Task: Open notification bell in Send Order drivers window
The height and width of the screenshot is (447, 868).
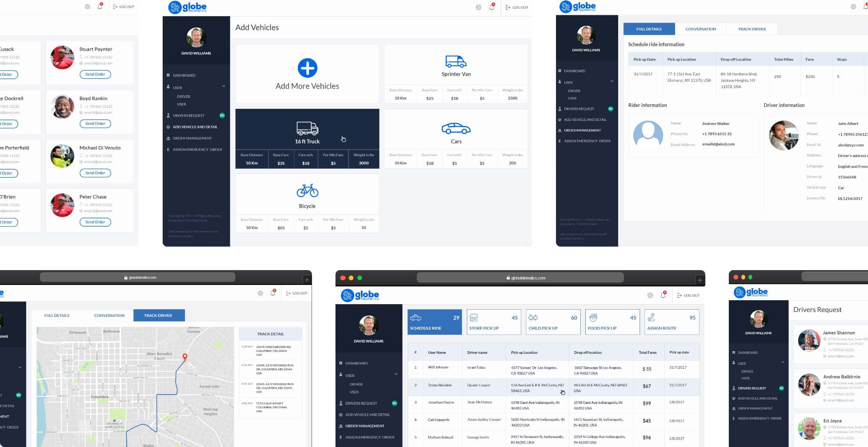Action: (100, 6)
